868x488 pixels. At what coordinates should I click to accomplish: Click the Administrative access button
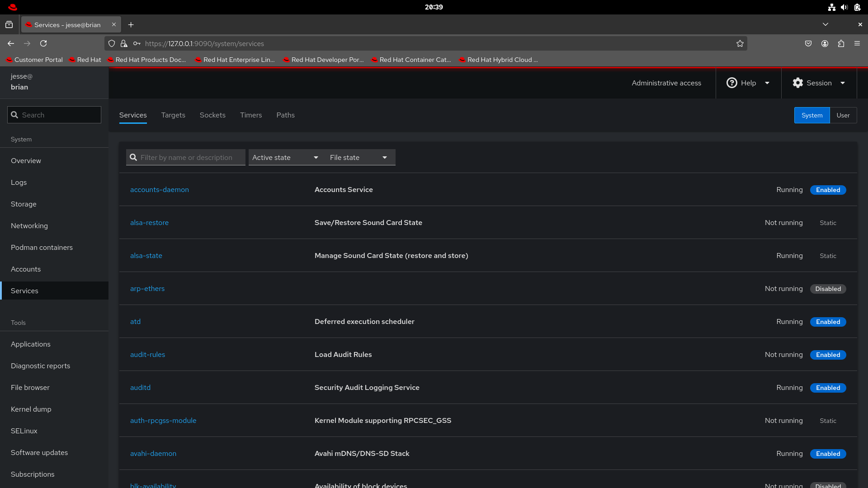(666, 83)
